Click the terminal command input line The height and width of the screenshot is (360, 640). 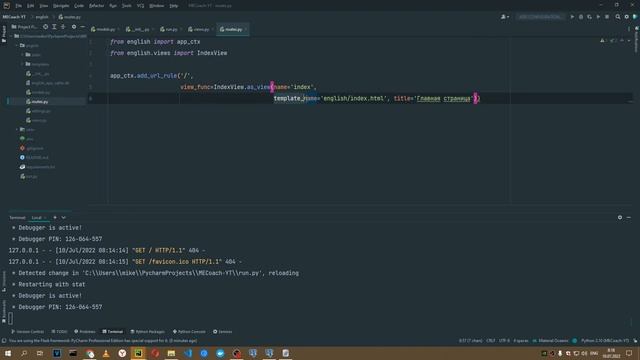(x=318, y=318)
